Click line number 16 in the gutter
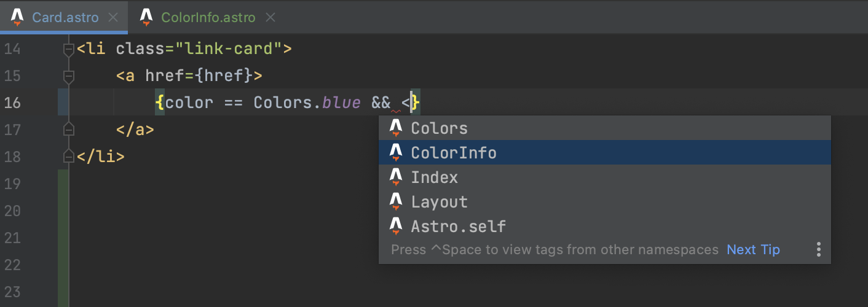Image resolution: width=868 pixels, height=307 pixels. coord(12,103)
